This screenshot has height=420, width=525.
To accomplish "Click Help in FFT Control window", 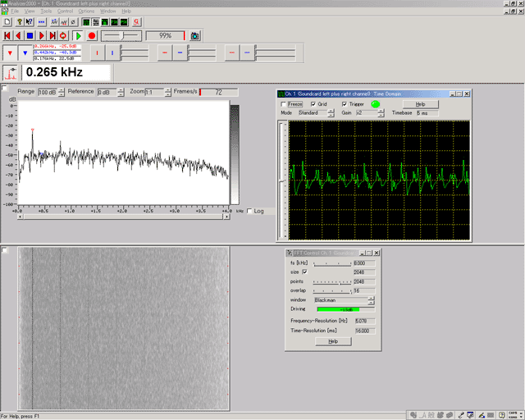I will click(332, 340).
